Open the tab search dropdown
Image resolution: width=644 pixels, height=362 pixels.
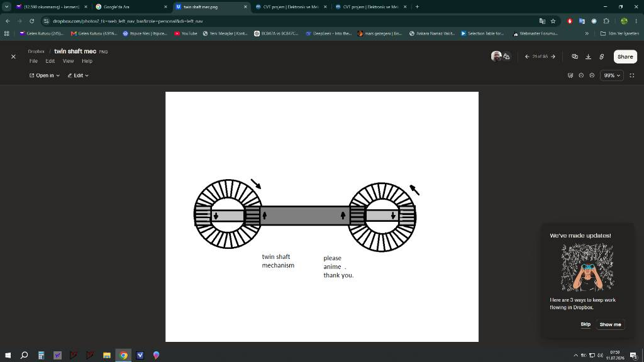[x=6, y=7]
